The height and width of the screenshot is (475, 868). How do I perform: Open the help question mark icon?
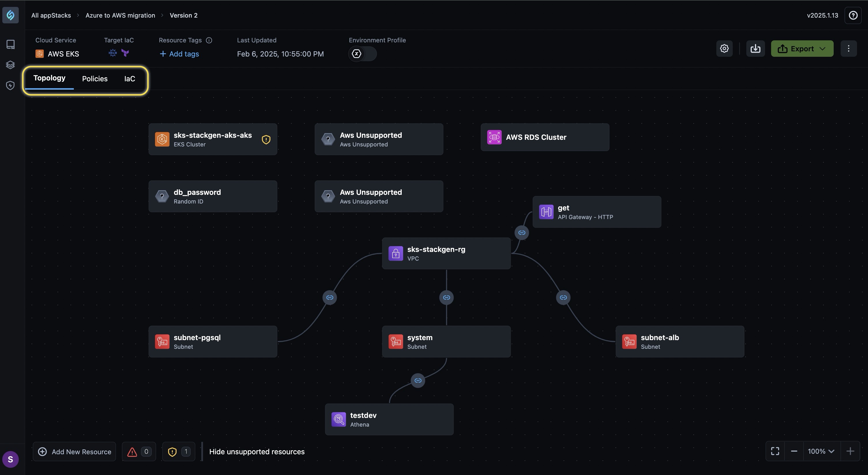(x=853, y=15)
